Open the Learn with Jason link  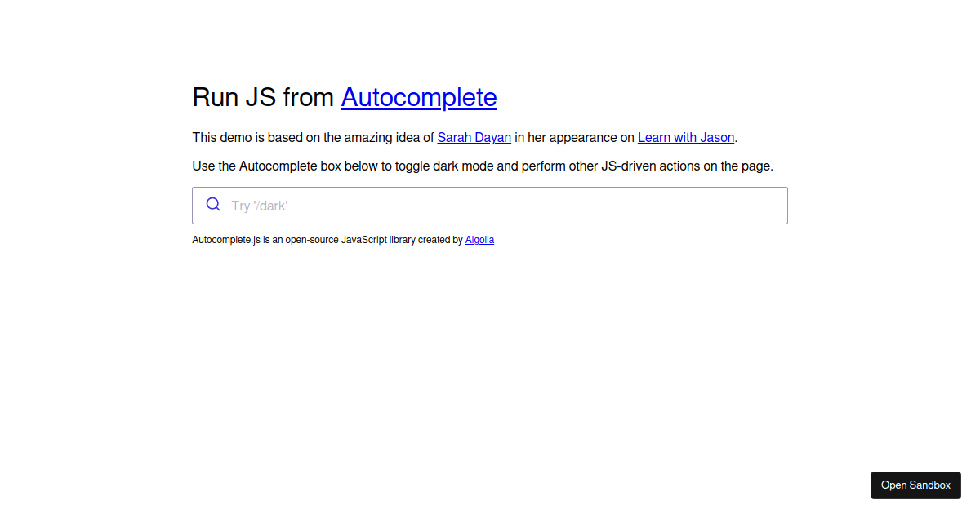[686, 137]
